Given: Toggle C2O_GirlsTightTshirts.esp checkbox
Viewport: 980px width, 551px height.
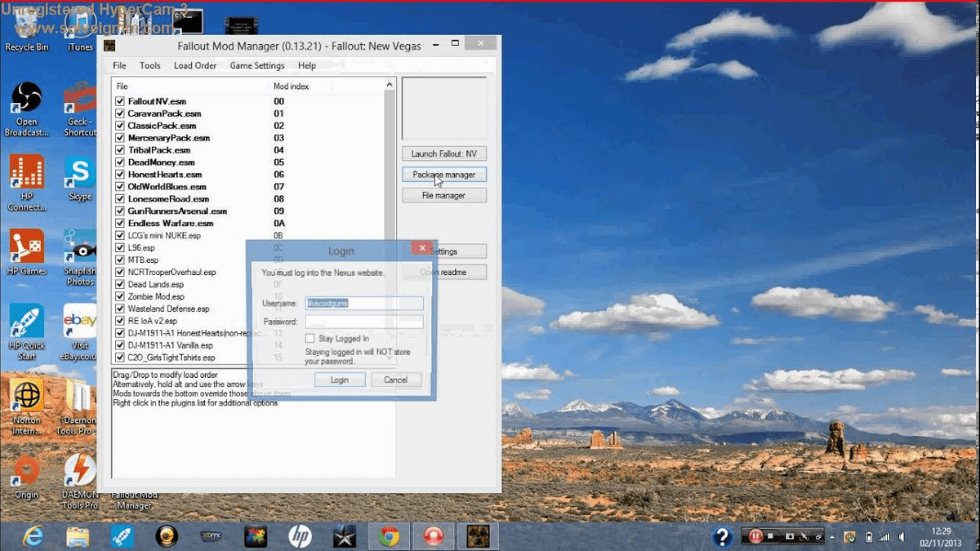Looking at the screenshot, I should (x=120, y=358).
